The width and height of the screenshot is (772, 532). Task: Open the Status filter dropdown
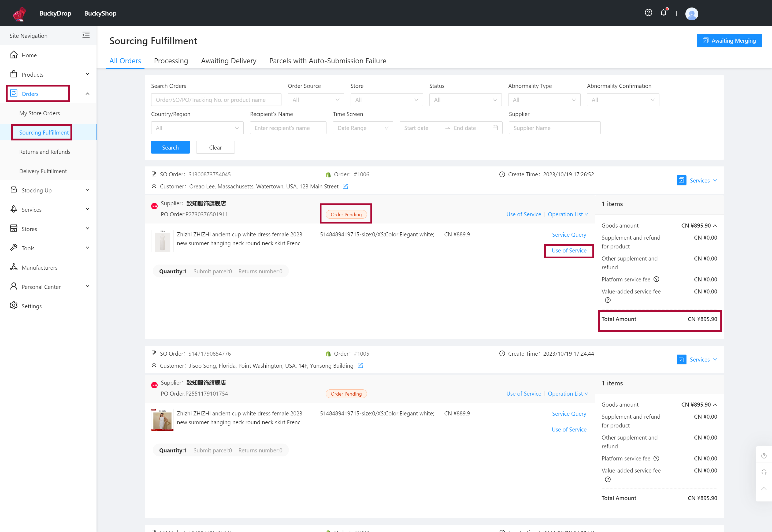(464, 100)
